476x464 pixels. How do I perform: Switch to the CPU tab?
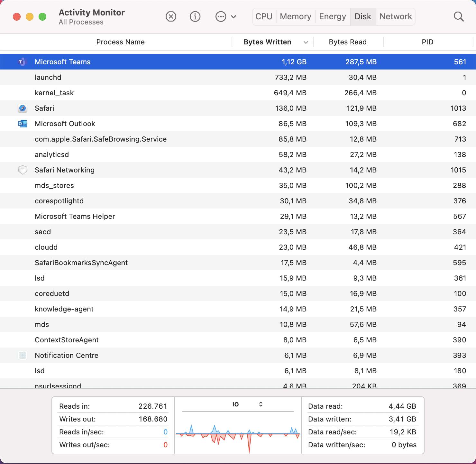click(264, 16)
